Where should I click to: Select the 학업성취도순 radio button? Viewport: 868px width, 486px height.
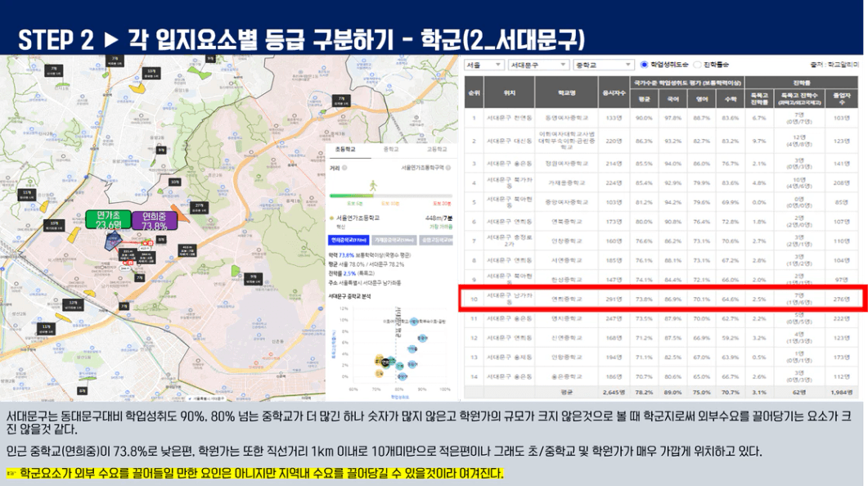point(644,65)
